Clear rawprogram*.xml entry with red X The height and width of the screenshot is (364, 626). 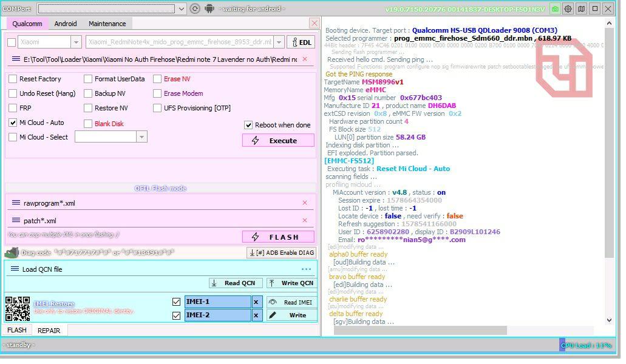coord(305,203)
